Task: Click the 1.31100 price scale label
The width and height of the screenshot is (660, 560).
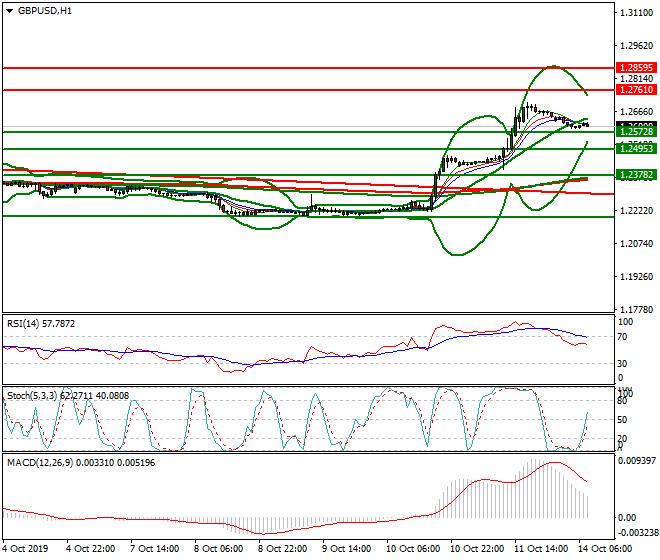Action: click(x=634, y=13)
